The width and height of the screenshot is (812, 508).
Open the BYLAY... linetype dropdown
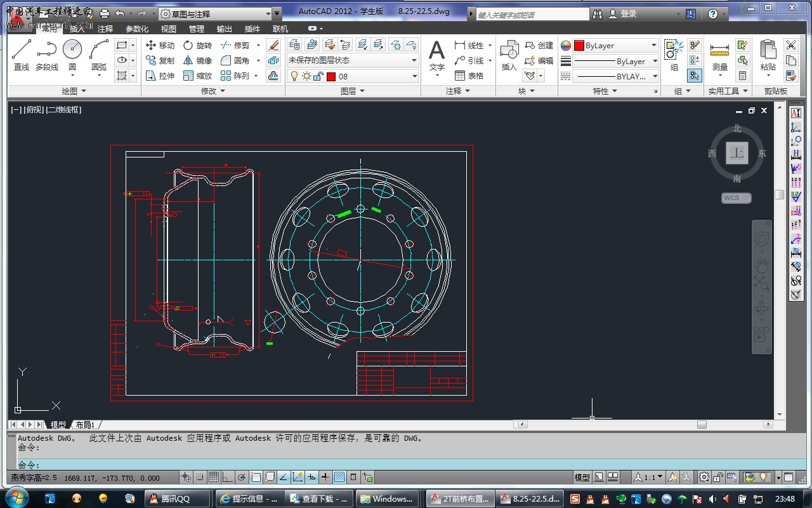616,76
